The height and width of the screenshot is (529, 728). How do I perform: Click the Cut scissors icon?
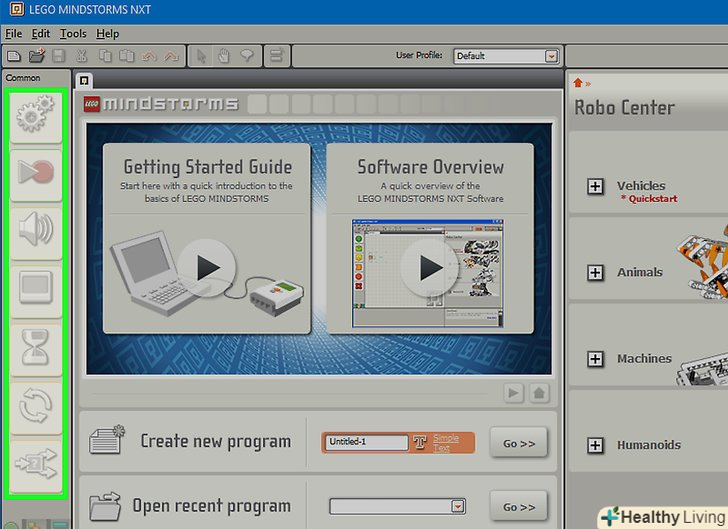(82, 56)
